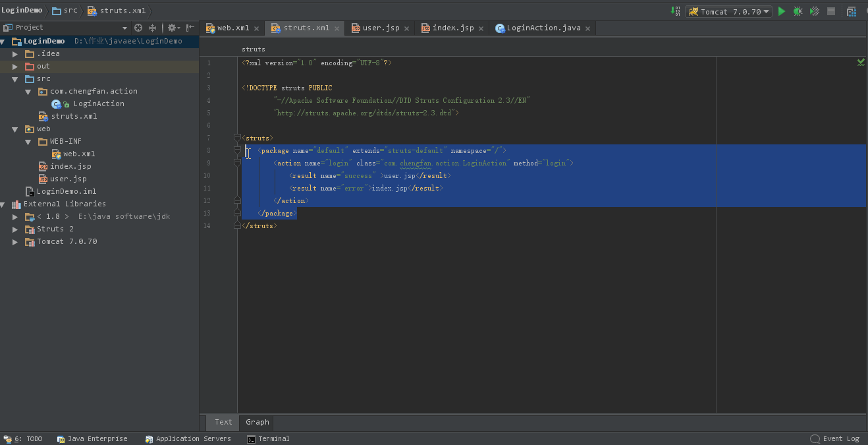Image resolution: width=868 pixels, height=445 pixels.
Task: Select LoginAction in the src tree
Action: (100, 104)
